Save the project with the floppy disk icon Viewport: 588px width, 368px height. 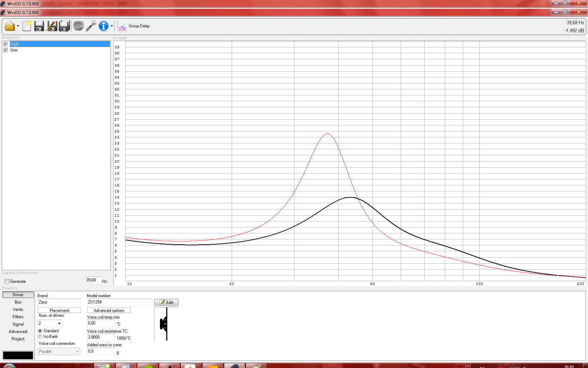(x=39, y=26)
